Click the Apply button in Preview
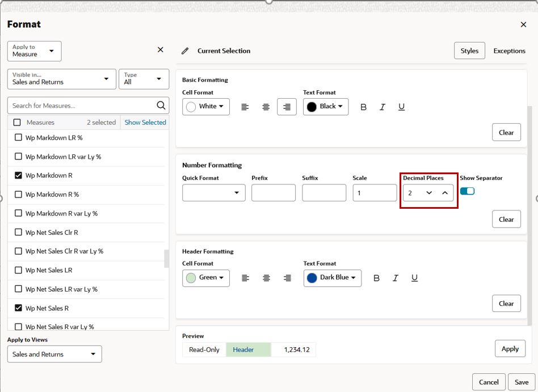This screenshot has width=538, height=392. [x=510, y=348]
